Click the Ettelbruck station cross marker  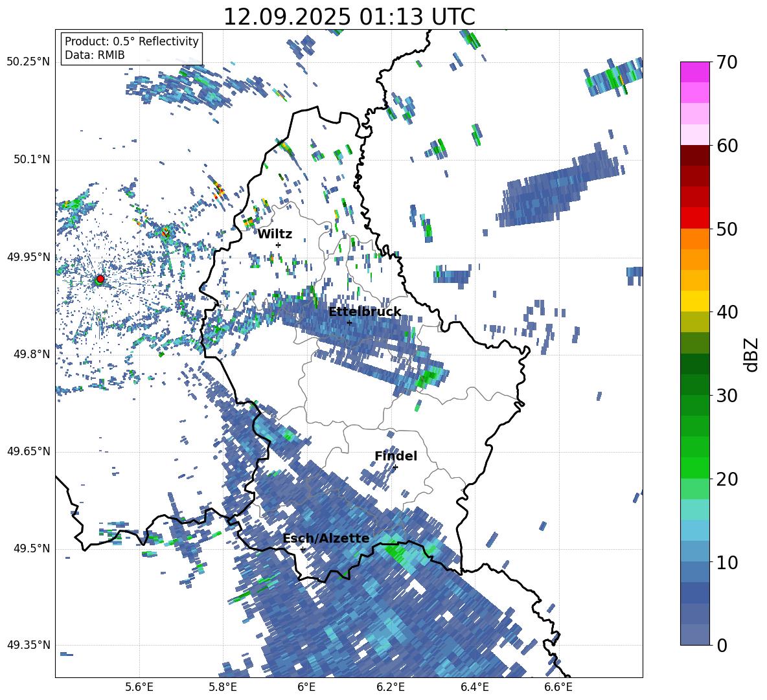point(349,322)
